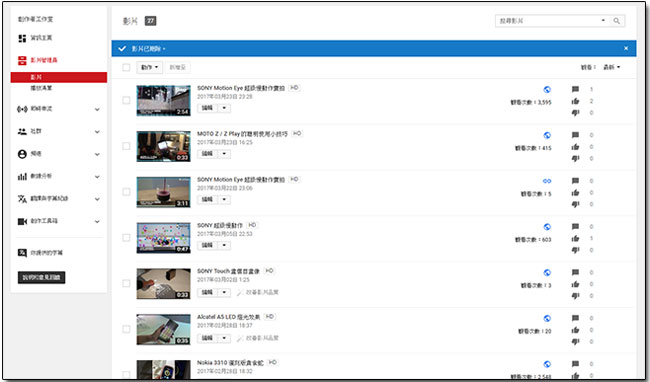Open the sort order dropdown at top right
Screen dimensions: 650x382
(x=611, y=67)
